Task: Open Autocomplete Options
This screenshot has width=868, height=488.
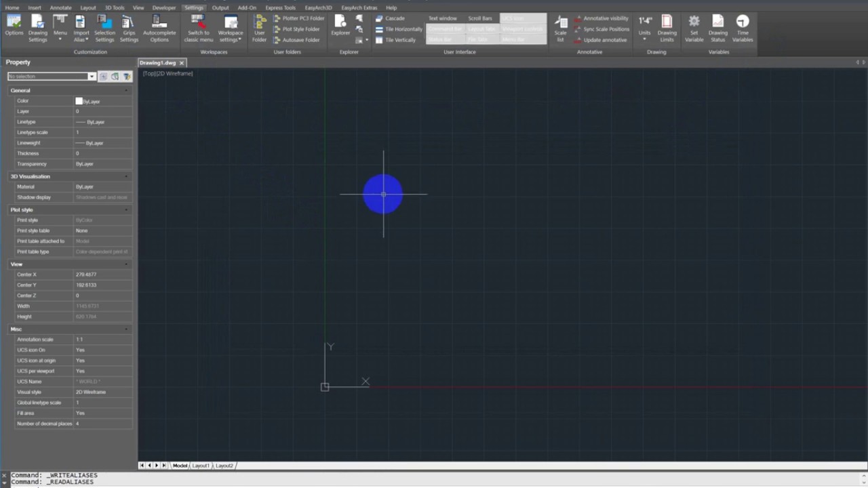Action: tap(159, 28)
